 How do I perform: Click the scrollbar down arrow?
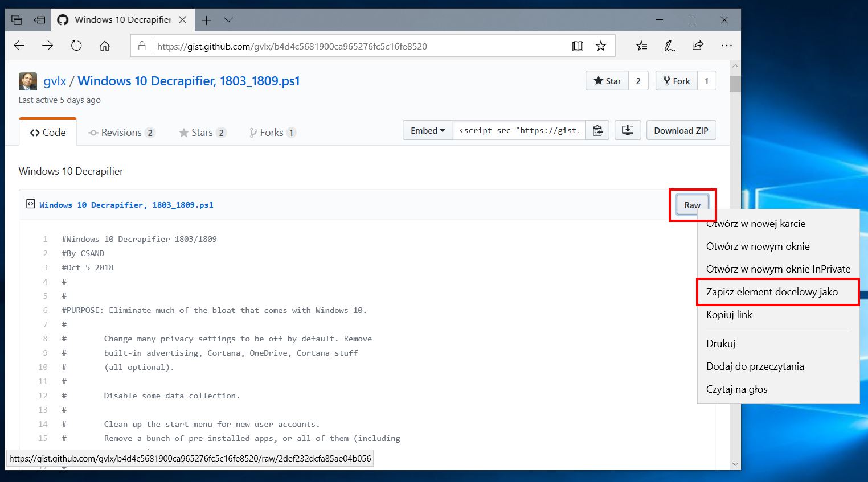coord(735,464)
